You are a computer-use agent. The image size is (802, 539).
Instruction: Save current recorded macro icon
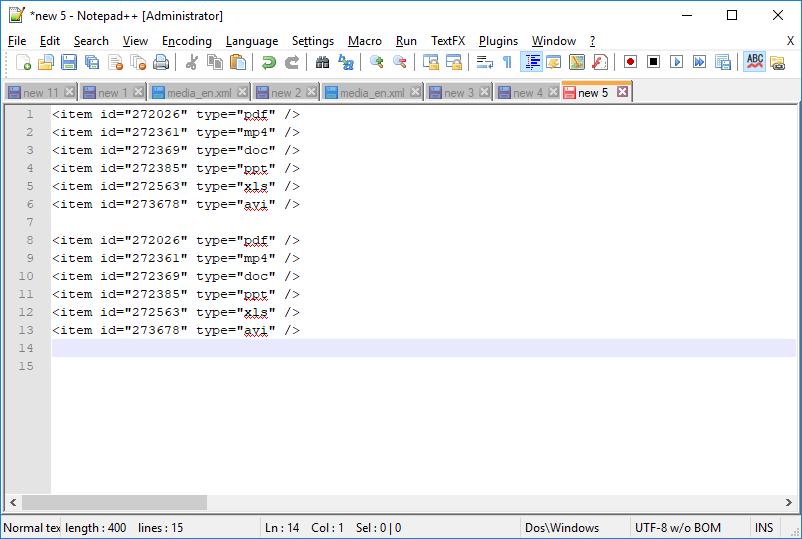click(x=722, y=62)
